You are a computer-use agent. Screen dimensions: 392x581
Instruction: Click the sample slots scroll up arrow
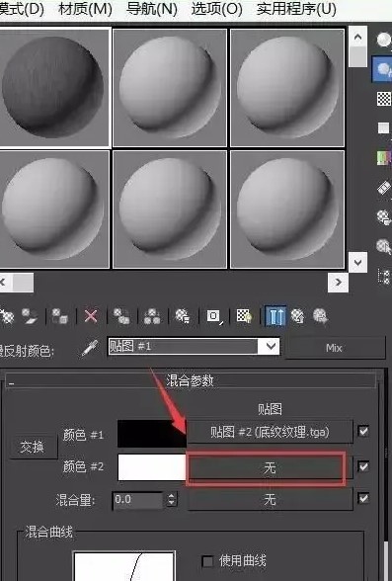coord(358,38)
